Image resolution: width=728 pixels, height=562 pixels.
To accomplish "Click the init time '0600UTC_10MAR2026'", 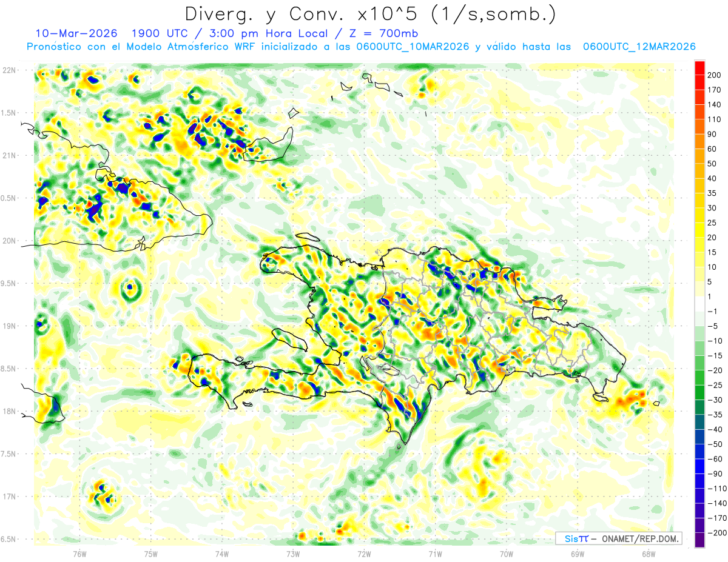I will coord(413,47).
